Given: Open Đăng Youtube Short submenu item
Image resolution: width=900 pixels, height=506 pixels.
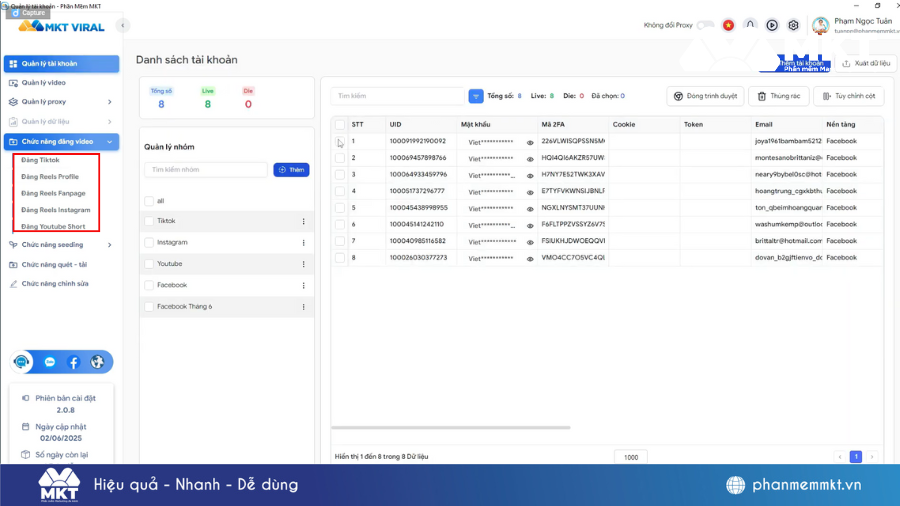Looking at the screenshot, I should [x=53, y=227].
